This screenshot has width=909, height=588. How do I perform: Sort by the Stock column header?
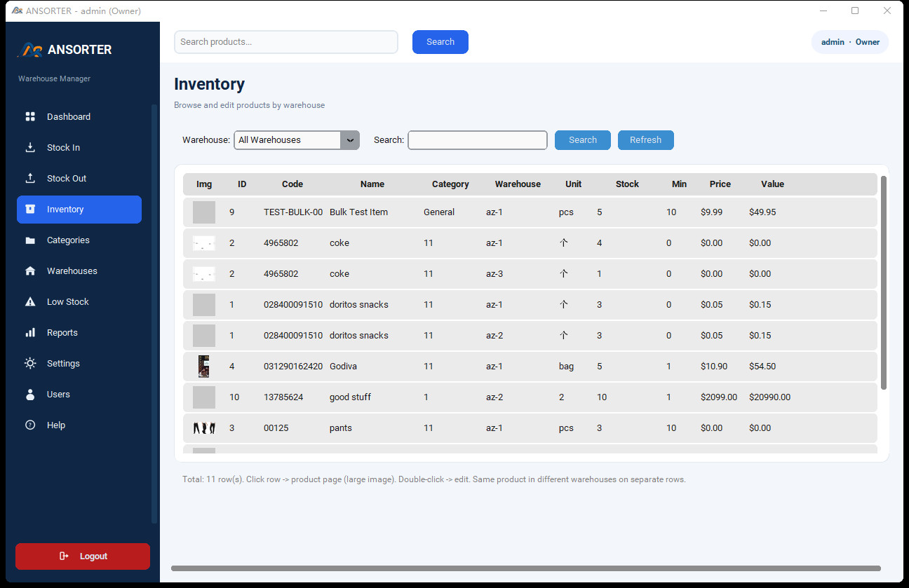(627, 184)
